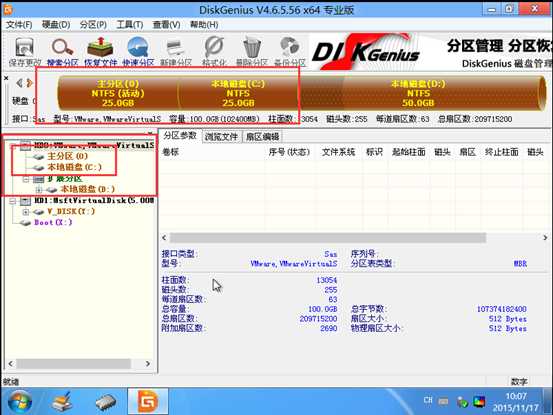Image resolution: width=553 pixels, height=415 pixels.
Task: Click the Backup Partition (备份分区) icon
Action: click(x=290, y=51)
